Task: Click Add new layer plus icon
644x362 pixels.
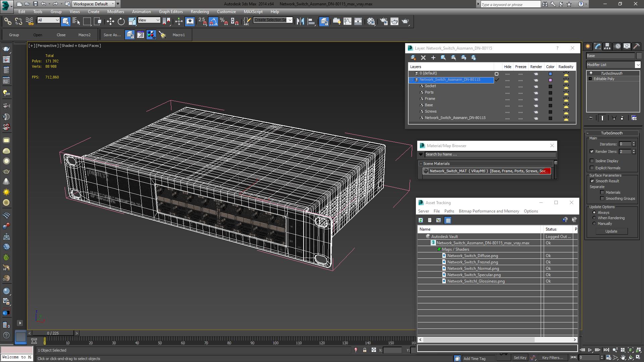Action: pos(433,58)
